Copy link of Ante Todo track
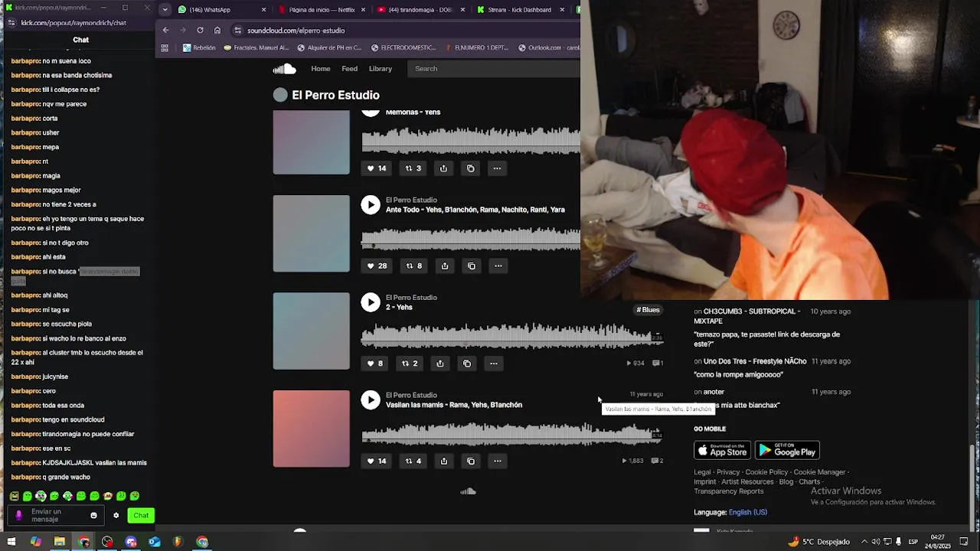Screen dimensions: 980x551 [472, 266]
